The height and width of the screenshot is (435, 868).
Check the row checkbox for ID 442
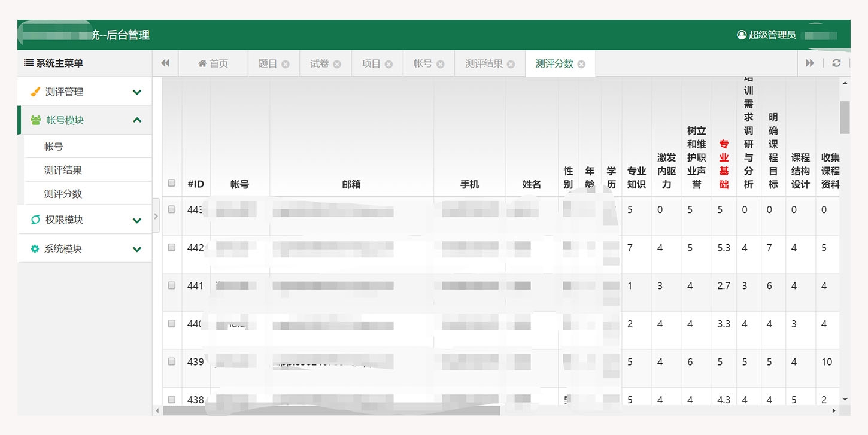[172, 247]
